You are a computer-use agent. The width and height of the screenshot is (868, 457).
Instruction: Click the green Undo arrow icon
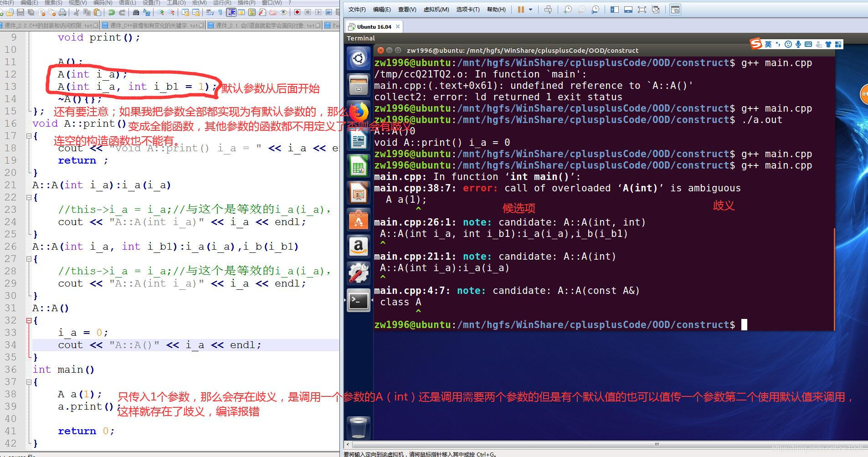pos(112,12)
